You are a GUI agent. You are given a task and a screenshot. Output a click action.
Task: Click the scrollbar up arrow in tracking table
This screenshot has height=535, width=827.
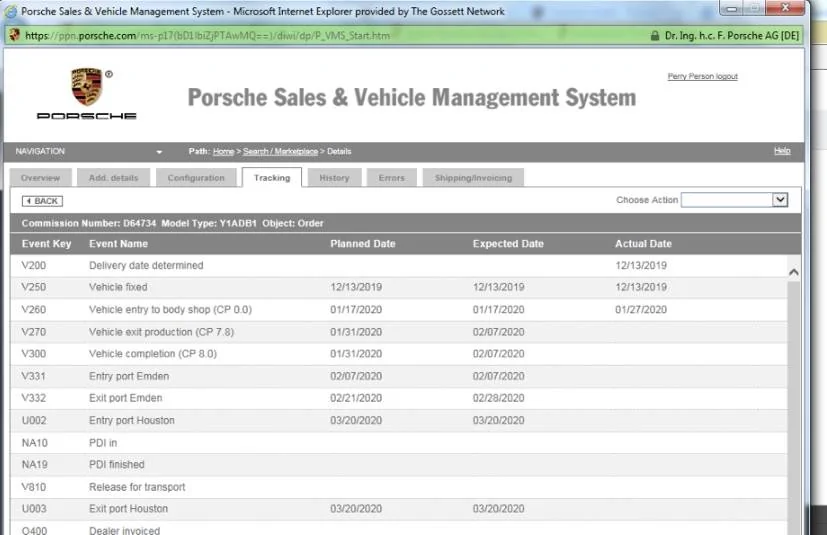(x=793, y=272)
